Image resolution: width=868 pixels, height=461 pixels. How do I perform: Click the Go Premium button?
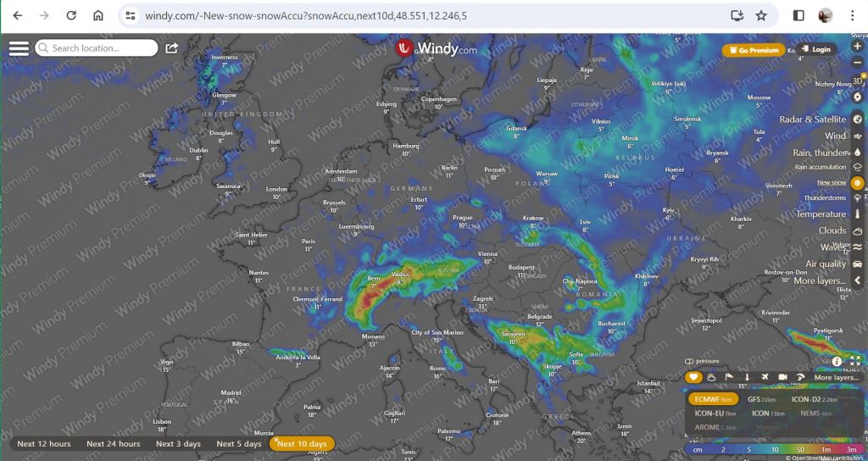tap(754, 50)
